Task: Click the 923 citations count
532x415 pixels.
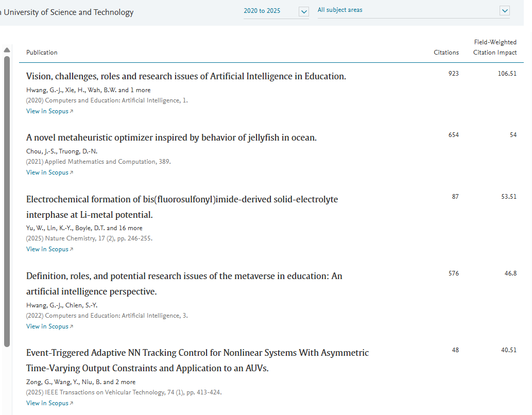Action: pos(453,74)
